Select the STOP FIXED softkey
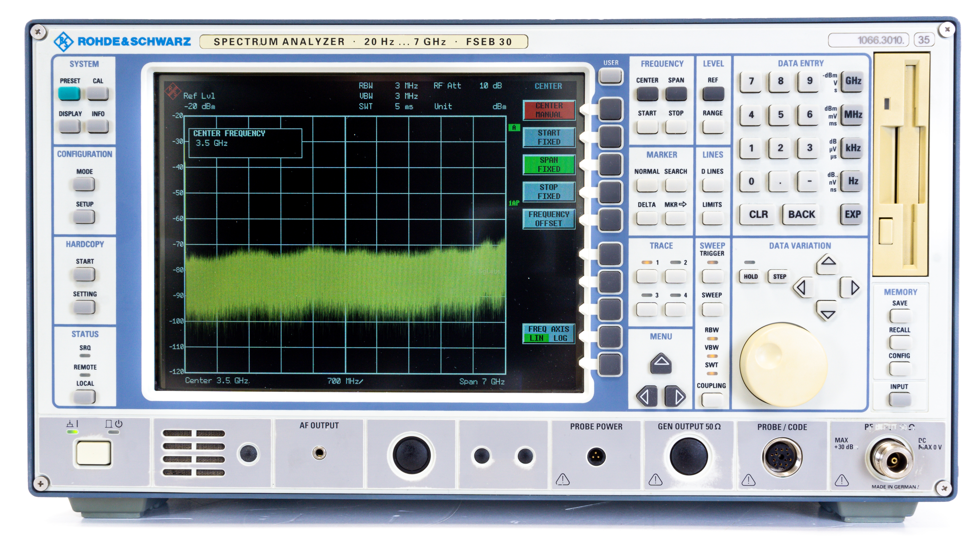Viewport: 980px width, 543px height. (x=549, y=192)
